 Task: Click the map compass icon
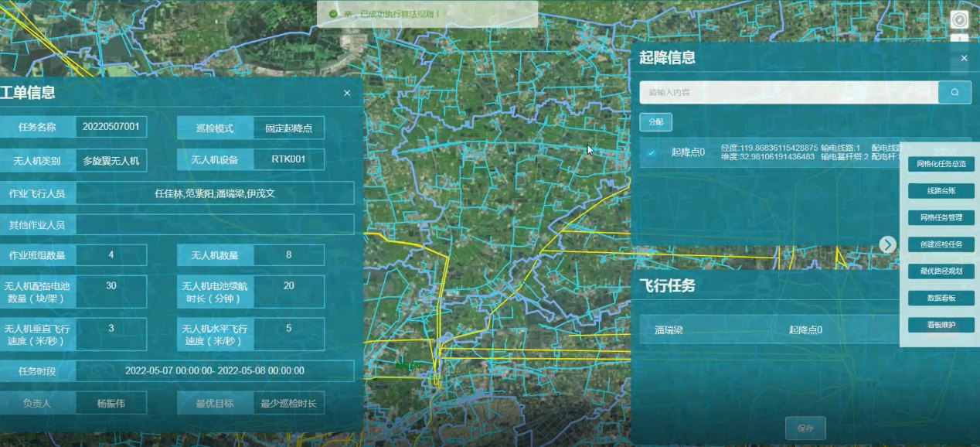(x=959, y=20)
